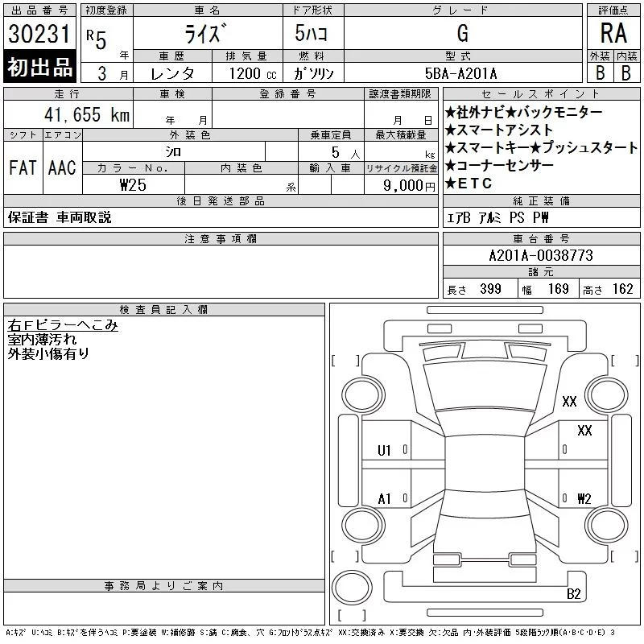Select the ★ETC sales point line
Screen dimensions: 644x644
pos(473,184)
